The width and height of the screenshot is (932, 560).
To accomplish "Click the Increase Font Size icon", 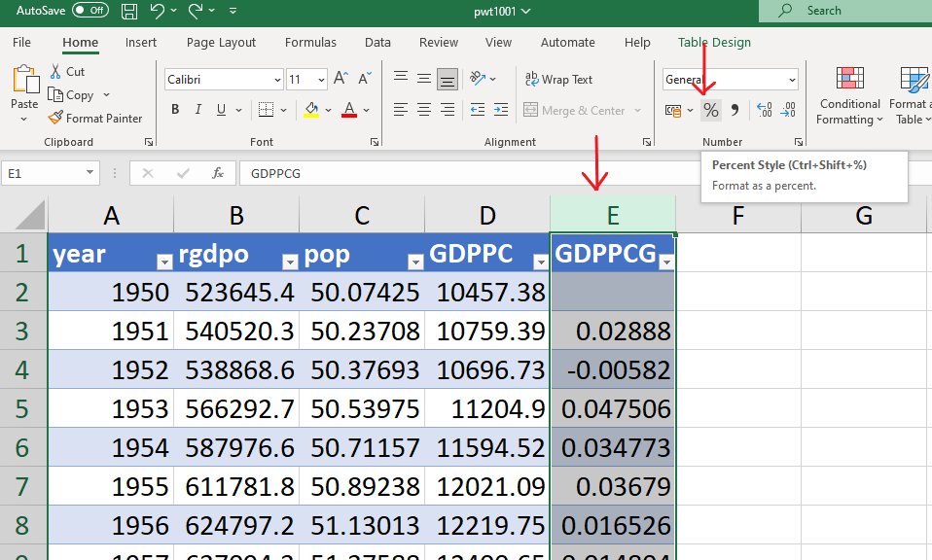I will [x=341, y=79].
